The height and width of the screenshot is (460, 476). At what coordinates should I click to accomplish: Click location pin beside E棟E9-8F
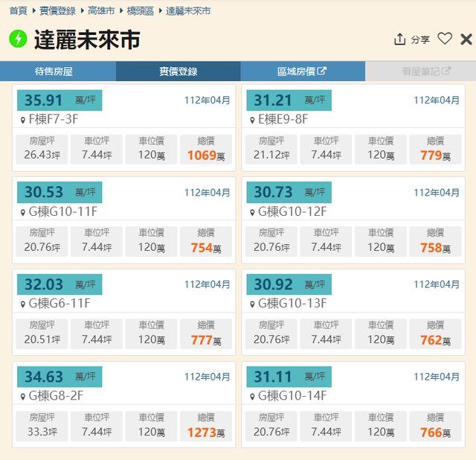tap(251, 120)
